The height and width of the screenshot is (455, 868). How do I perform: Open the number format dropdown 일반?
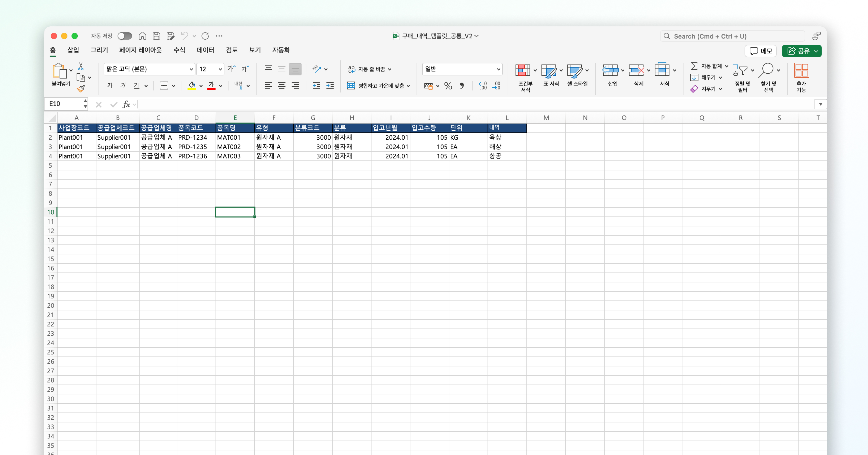tap(462, 69)
